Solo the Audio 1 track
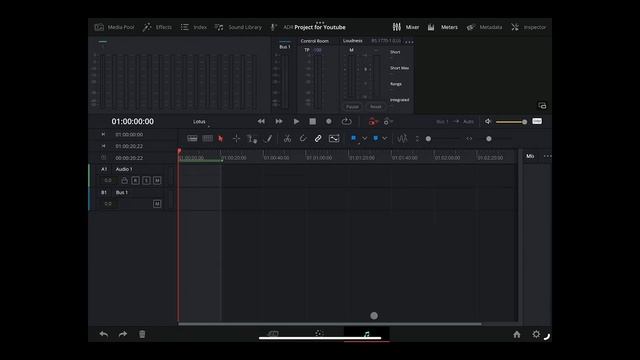The height and width of the screenshot is (360, 640). click(x=146, y=180)
